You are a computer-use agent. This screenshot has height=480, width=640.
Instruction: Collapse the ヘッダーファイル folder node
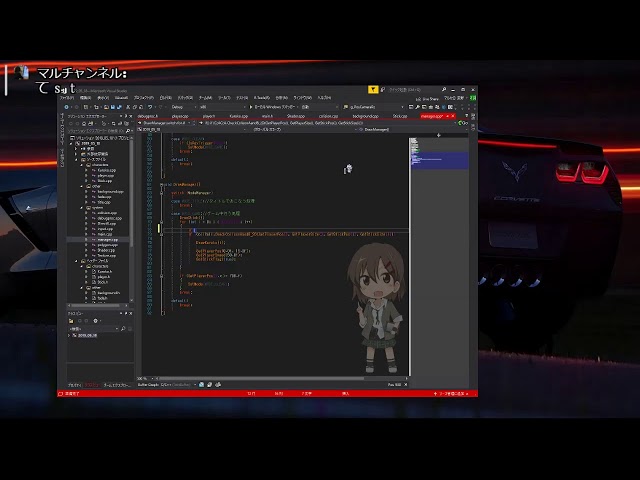click(76, 261)
